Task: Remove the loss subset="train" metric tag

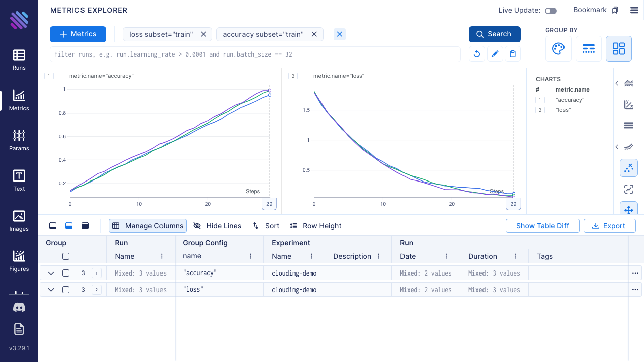Action: 204,34
